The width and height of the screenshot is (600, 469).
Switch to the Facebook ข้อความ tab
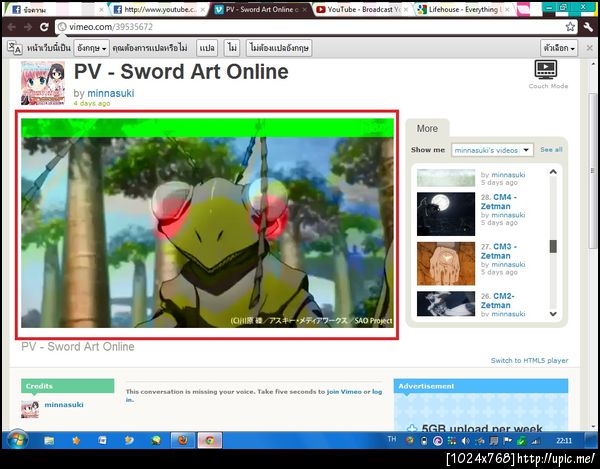point(54,10)
